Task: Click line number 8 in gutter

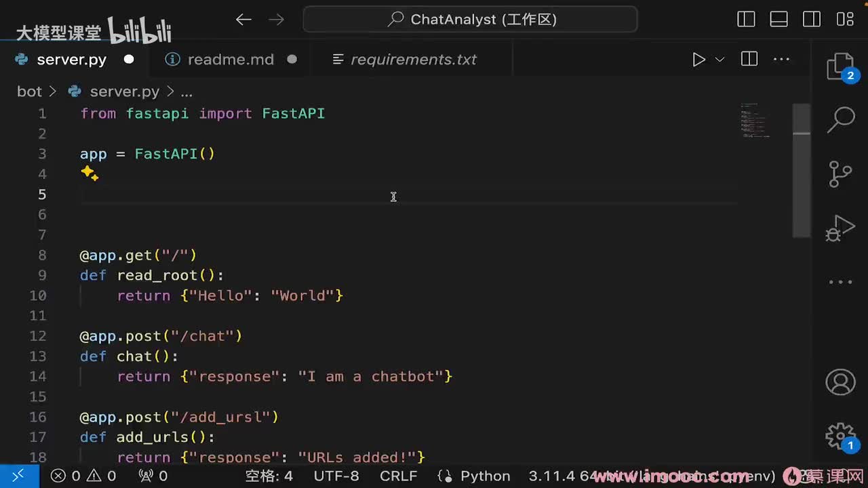Action: click(43, 255)
